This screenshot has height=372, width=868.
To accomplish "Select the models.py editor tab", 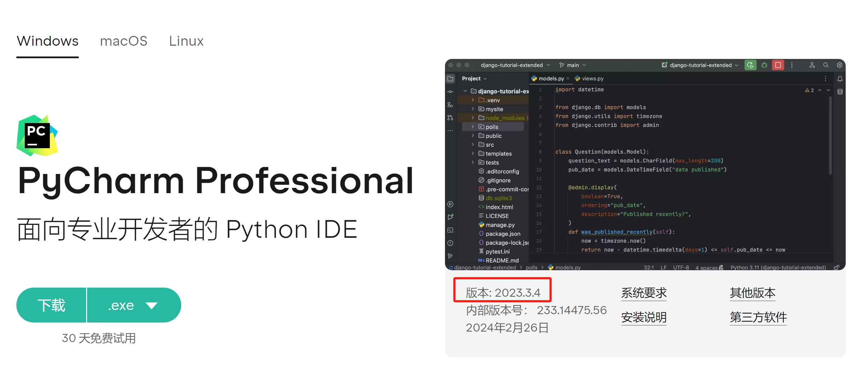I will coord(551,79).
